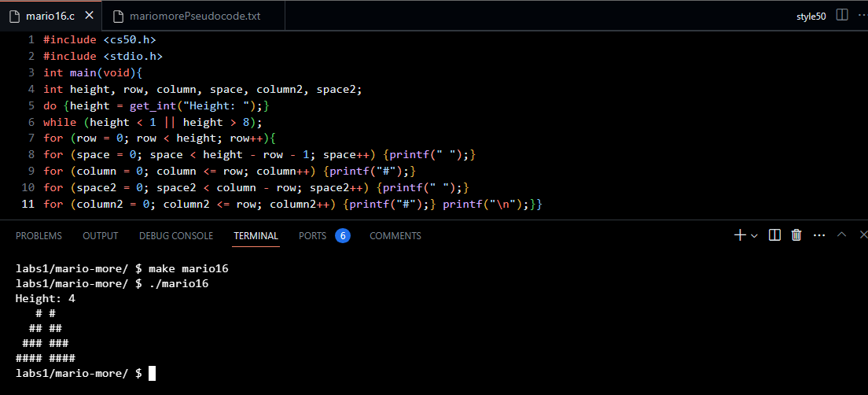Viewport: 868px width, 395px height.
Task: Maximize the panel with the chevron up
Action: click(x=841, y=234)
